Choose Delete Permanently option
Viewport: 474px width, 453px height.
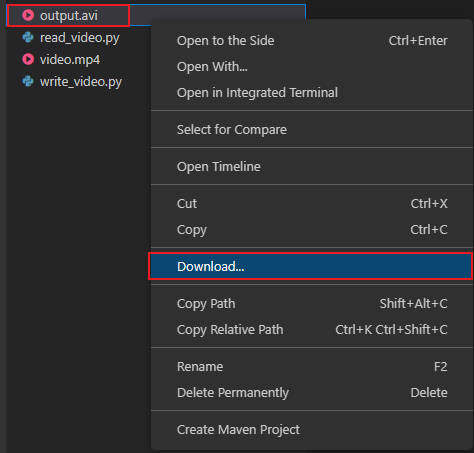coord(312,393)
